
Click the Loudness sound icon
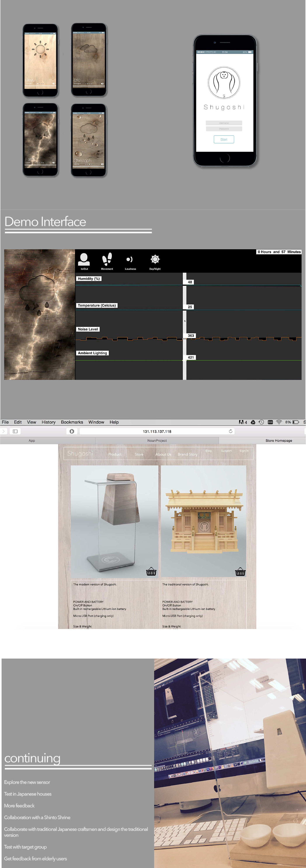tap(130, 260)
